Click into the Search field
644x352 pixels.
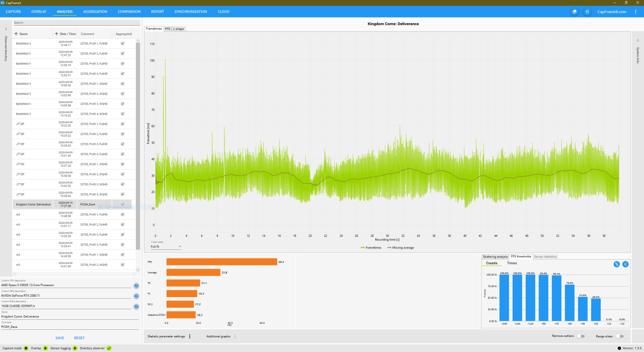[76, 23]
